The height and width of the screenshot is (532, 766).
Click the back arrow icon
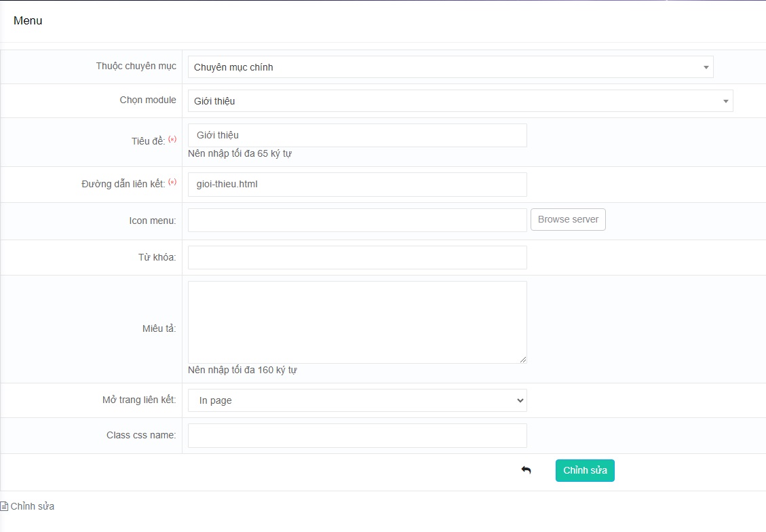point(526,470)
